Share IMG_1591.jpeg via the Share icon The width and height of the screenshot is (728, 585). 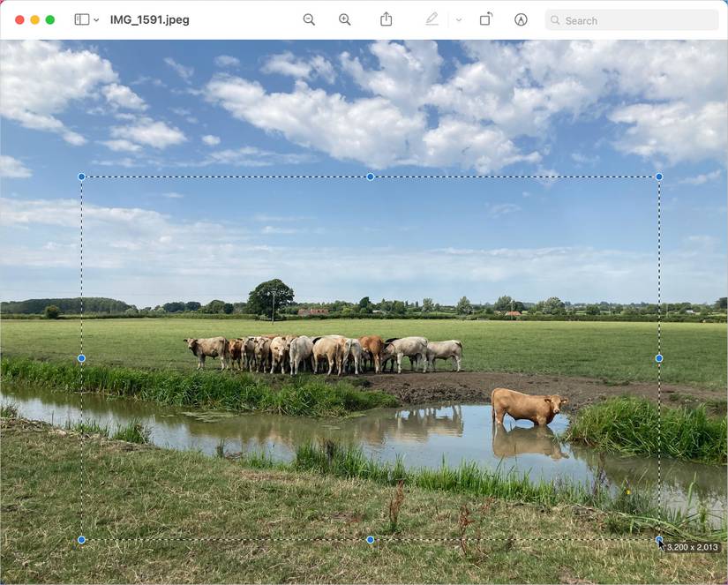(387, 19)
